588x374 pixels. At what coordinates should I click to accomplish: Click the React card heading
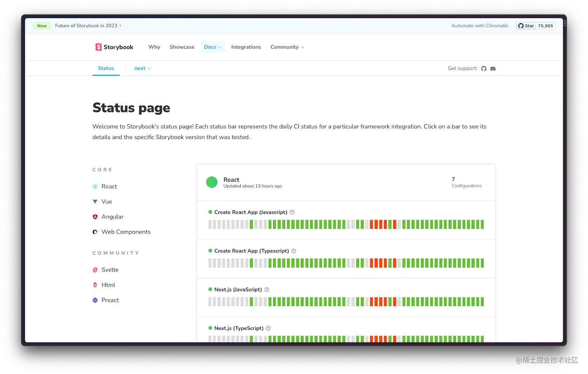point(231,179)
